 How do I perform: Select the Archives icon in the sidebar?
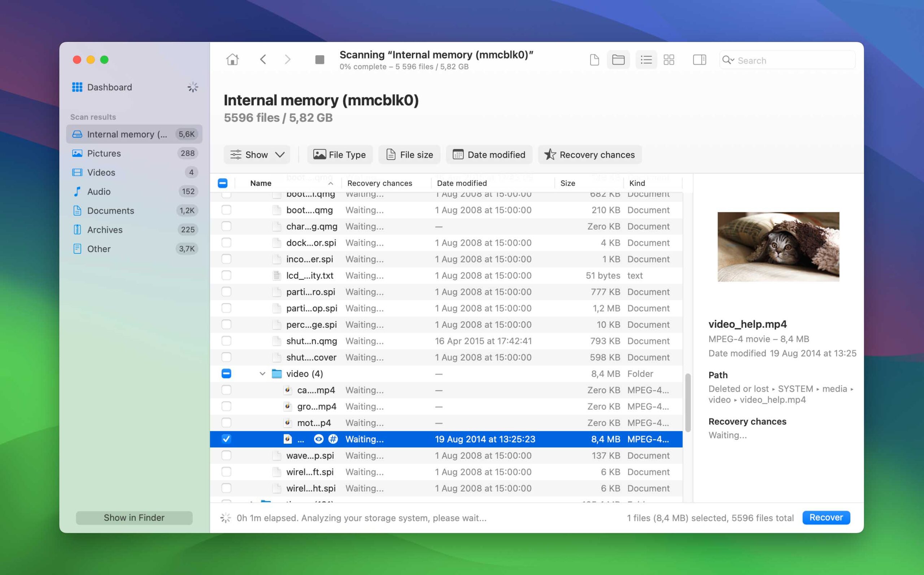click(x=77, y=230)
